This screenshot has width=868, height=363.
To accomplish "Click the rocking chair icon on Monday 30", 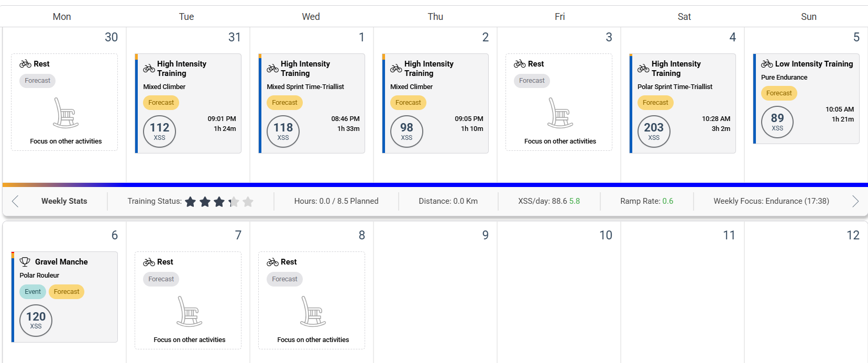I will 65,113.
